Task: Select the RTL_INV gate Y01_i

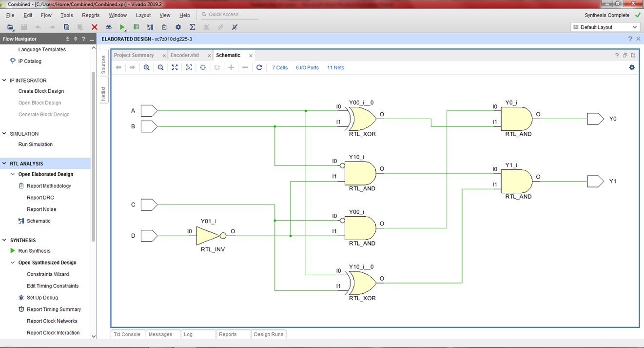Action: (212, 236)
